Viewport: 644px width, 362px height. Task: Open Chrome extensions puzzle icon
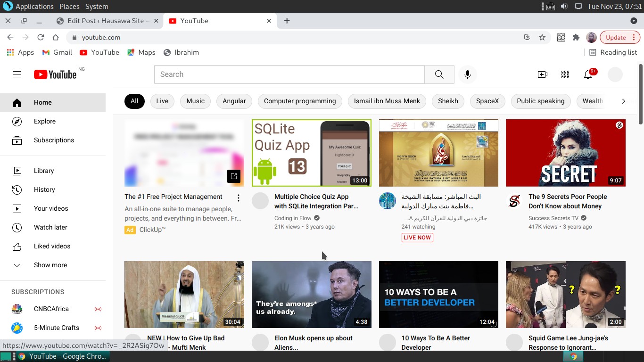pyautogui.click(x=576, y=37)
